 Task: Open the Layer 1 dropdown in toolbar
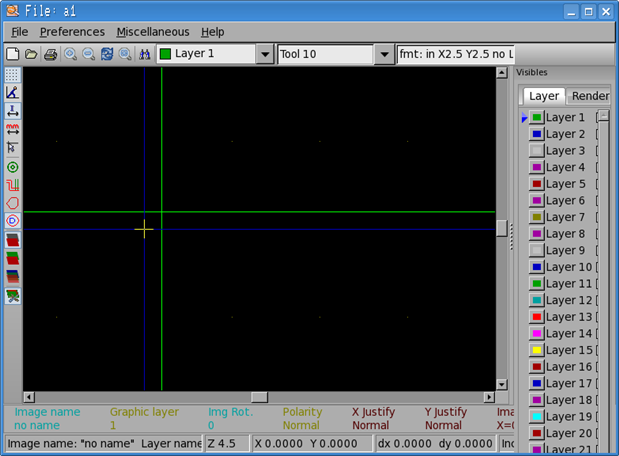(x=265, y=54)
